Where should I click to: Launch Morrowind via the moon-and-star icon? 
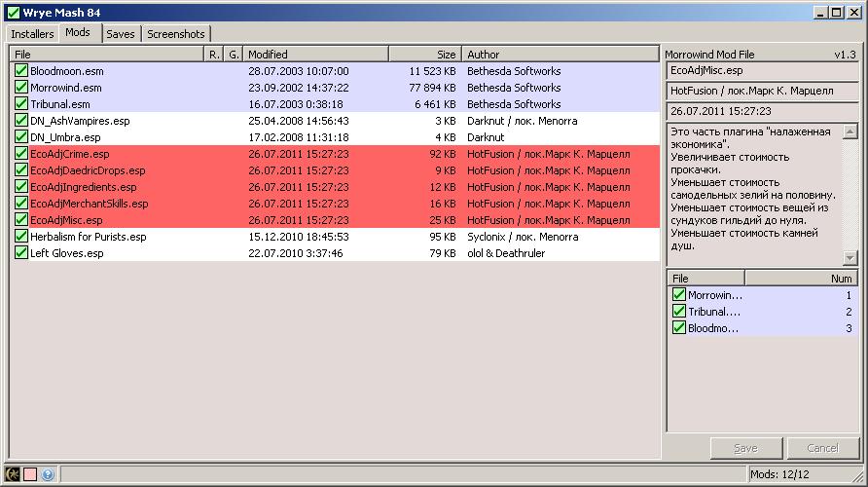[14, 474]
